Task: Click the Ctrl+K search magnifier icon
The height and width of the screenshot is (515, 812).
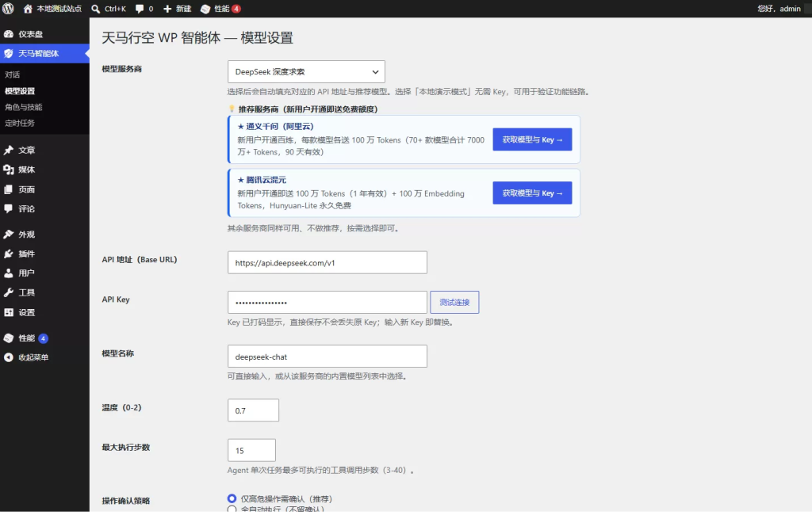Action: pos(96,9)
